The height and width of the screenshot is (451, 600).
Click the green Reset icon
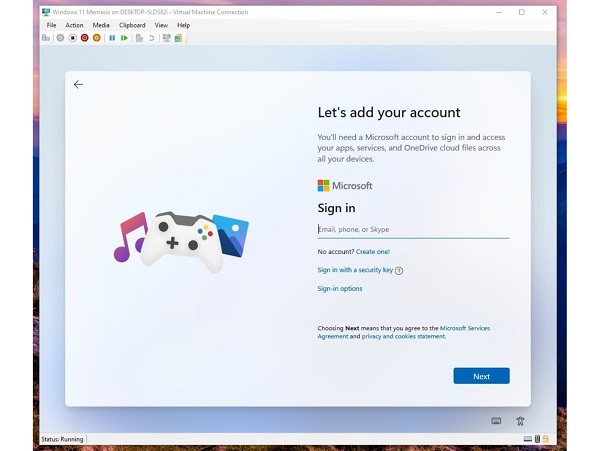pyautogui.click(x=124, y=38)
